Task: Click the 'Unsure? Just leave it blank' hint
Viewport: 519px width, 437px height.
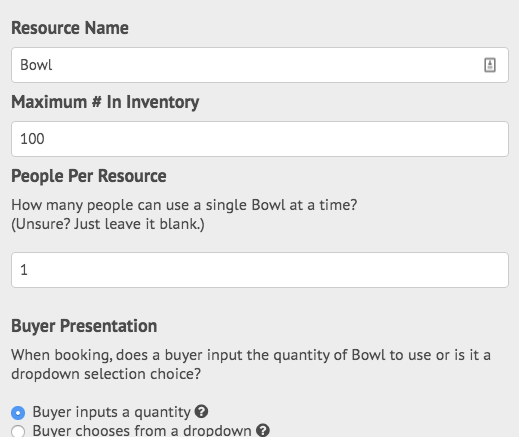Action: 108,224
